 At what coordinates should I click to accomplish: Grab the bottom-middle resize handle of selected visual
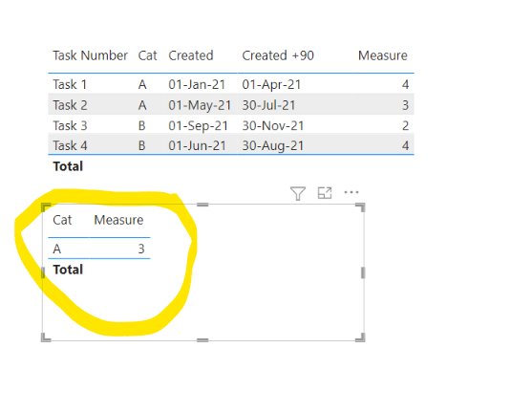tap(202, 339)
